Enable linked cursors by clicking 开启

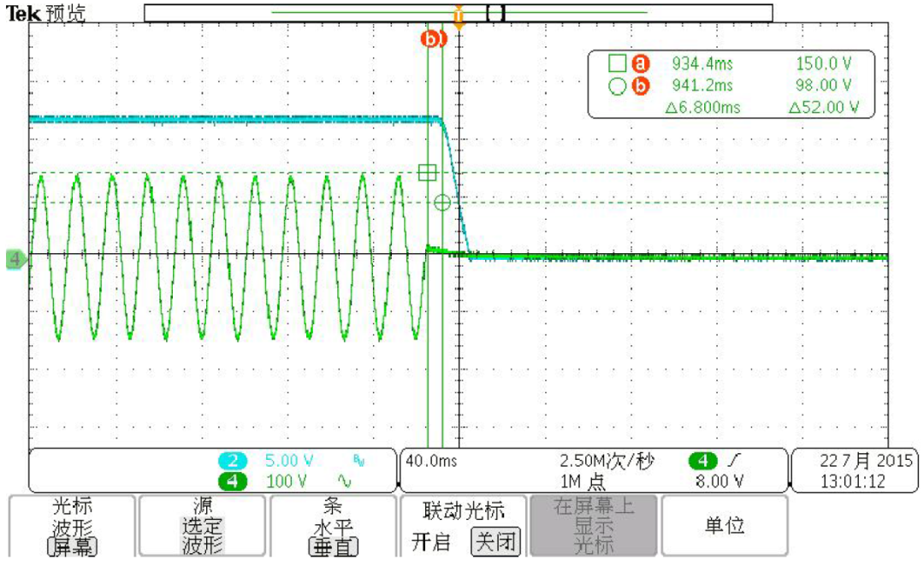click(x=431, y=540)
